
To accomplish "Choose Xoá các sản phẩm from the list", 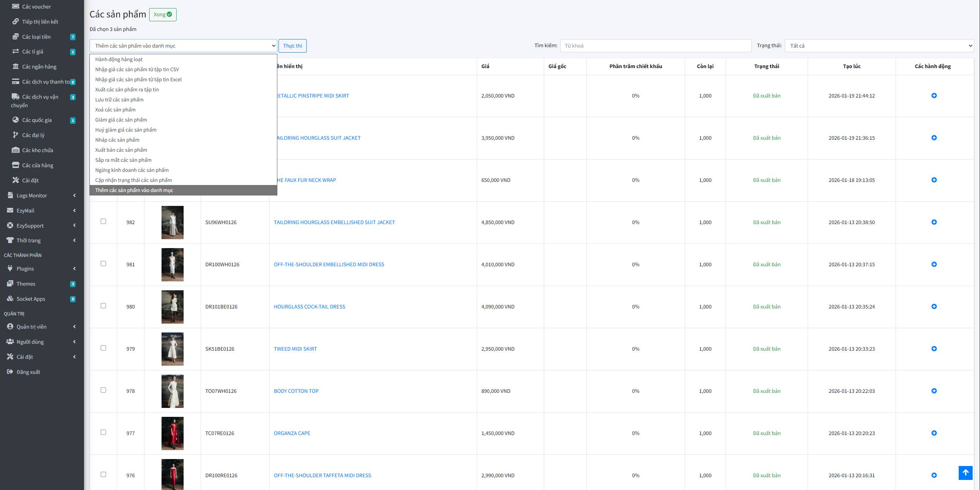I will point(115,110).
